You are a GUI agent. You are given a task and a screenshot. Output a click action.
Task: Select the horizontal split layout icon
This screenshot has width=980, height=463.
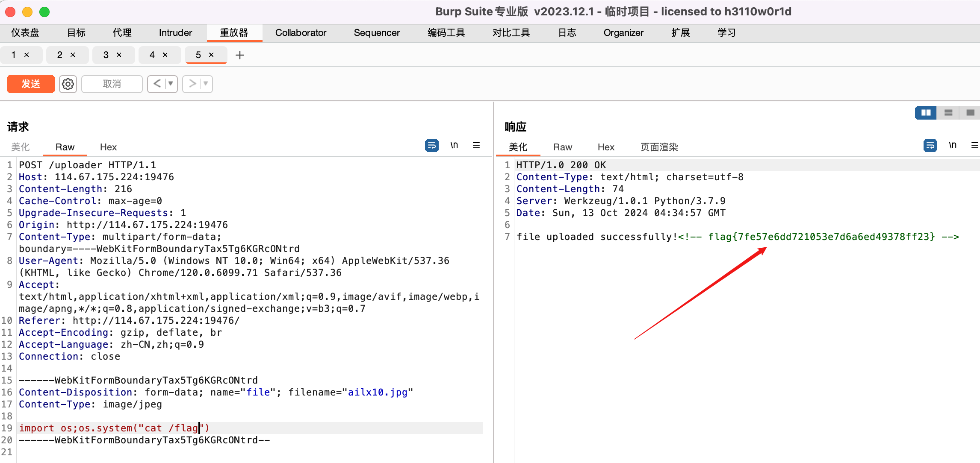948,112
